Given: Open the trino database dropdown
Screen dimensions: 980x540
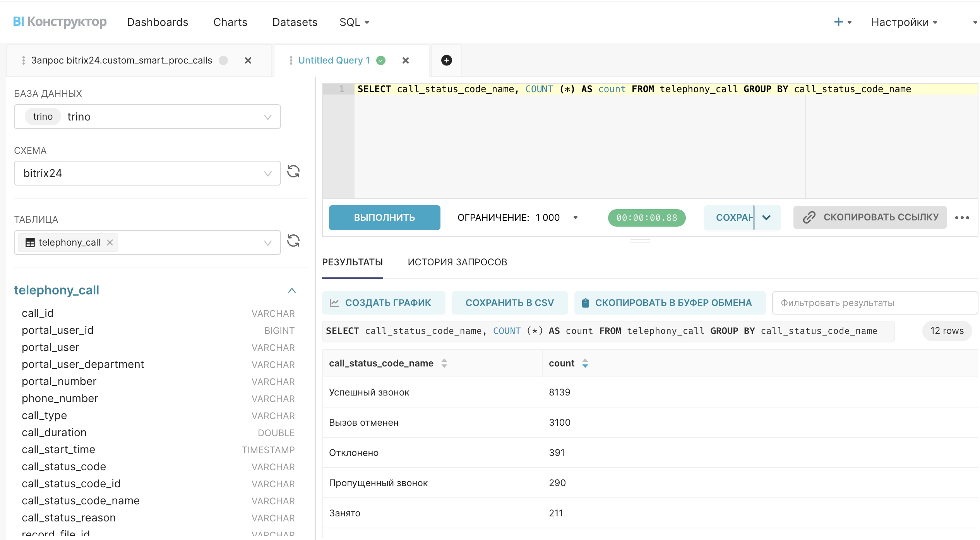Looking at the screenshot, I should tap(267, 117).
